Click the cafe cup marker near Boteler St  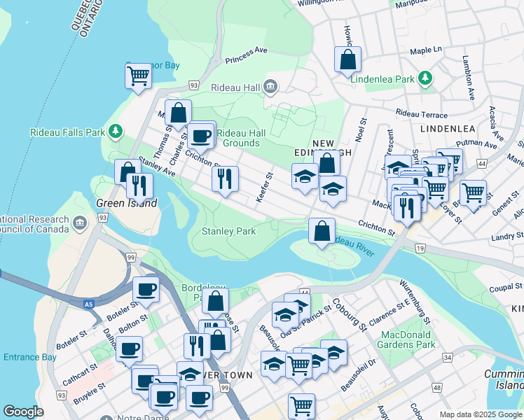[146, 290]
